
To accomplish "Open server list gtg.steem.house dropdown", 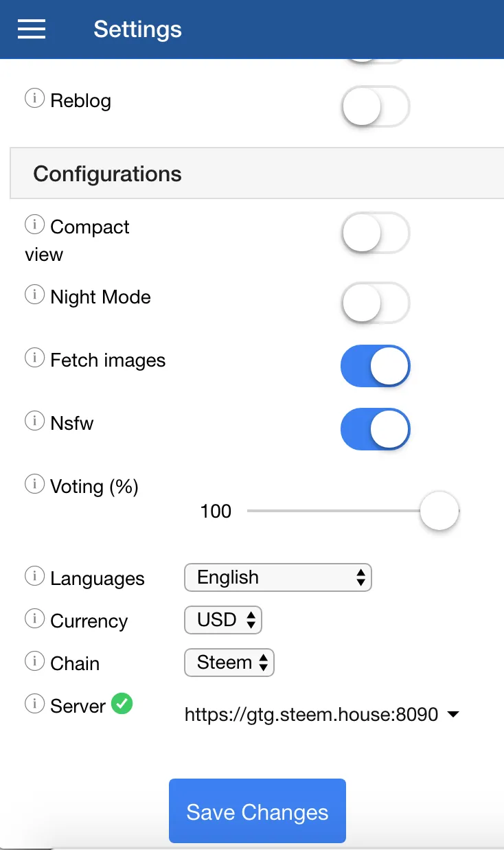I will (321, 715).
